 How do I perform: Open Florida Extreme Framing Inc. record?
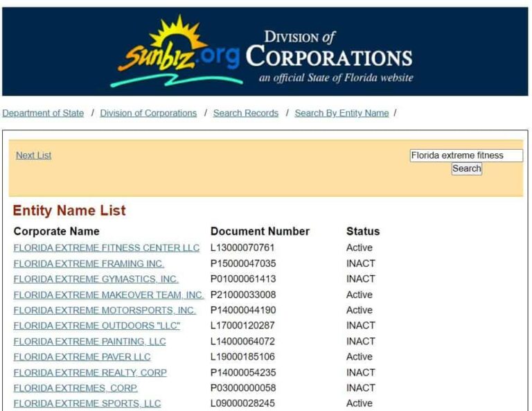tap(89, 263)
